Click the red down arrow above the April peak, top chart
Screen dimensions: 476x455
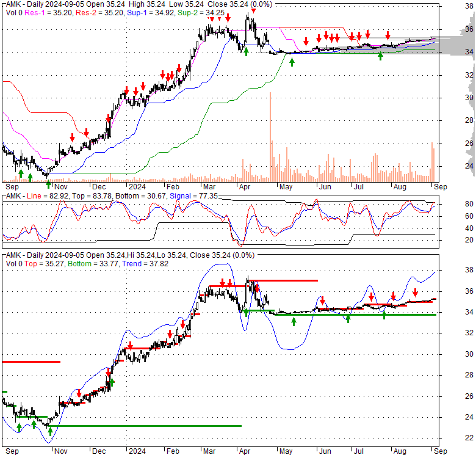pyautogui.click(x=253, y=11)
